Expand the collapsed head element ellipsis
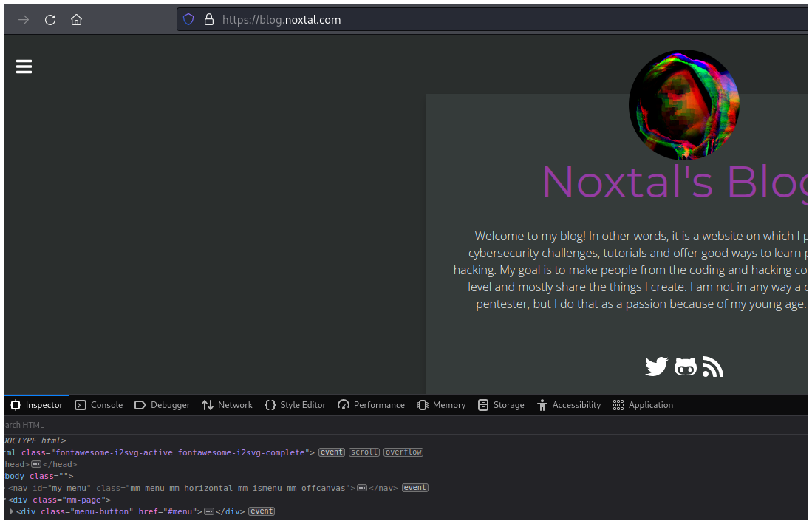This screenshot has width=812, height=524. (35, 464)
